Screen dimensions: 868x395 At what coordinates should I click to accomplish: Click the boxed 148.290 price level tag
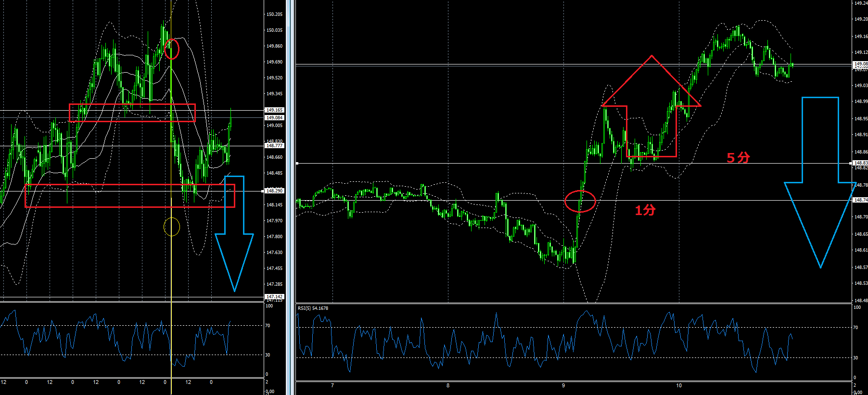[x=275, y=191]
